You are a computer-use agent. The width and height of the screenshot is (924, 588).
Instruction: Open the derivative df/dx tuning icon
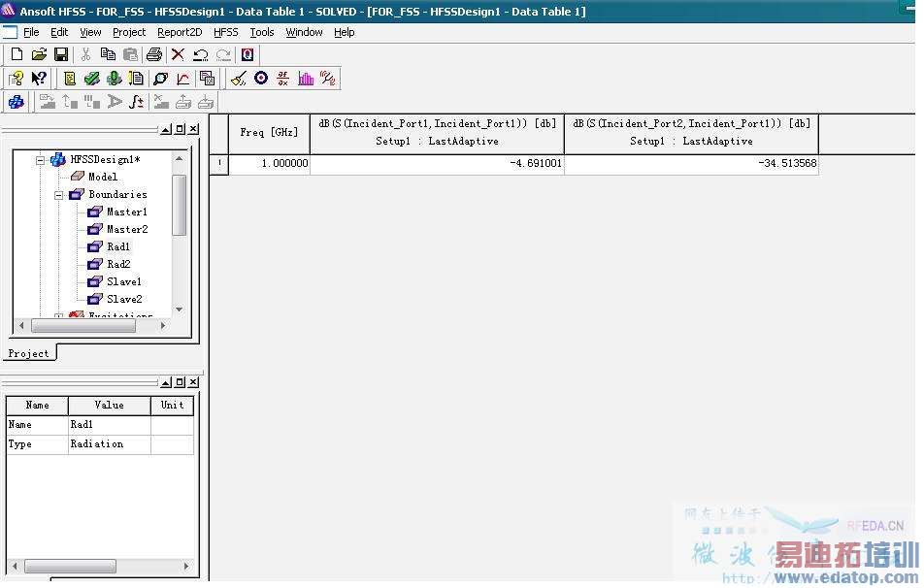[x=283, y=79]
